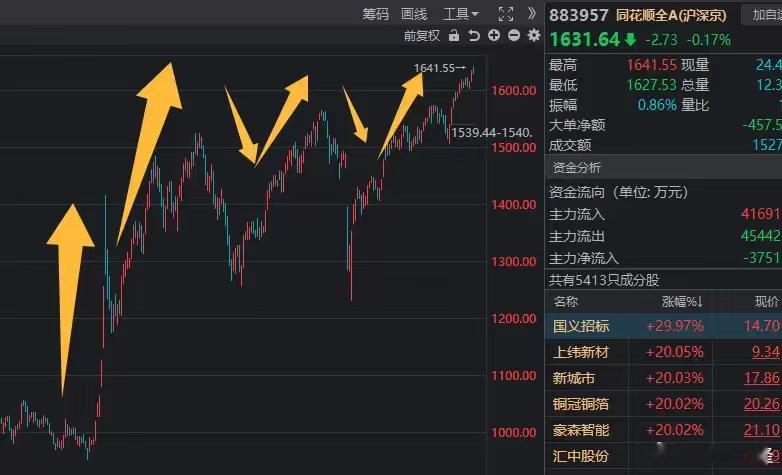Screen dimensions: 782x475
Task: Click the 成交额 row label
Action: 570,145
